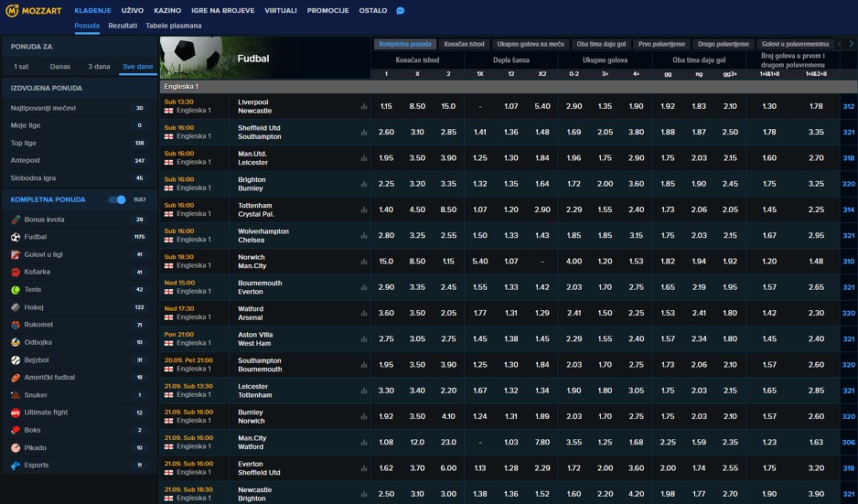Expand more markets 310 for Norwich Man.City
858x504 pixels.
(848, 261)
